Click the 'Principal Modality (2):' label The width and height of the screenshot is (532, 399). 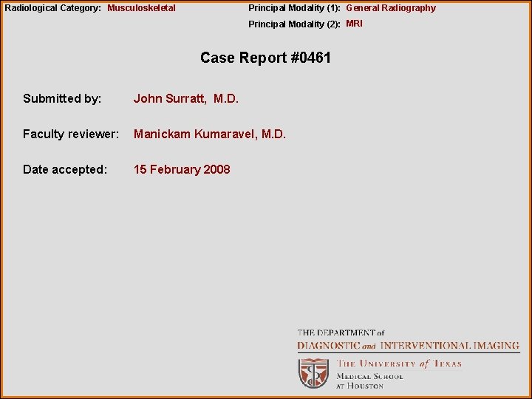pos(294,24)
